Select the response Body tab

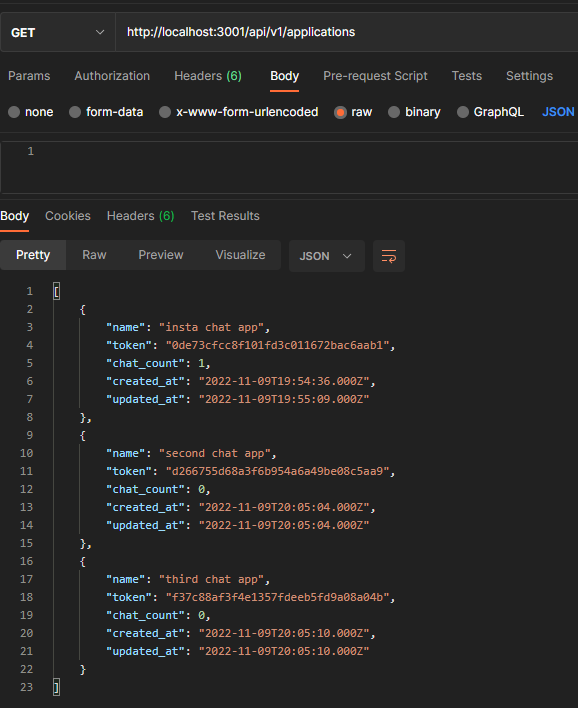click(14, 216)
